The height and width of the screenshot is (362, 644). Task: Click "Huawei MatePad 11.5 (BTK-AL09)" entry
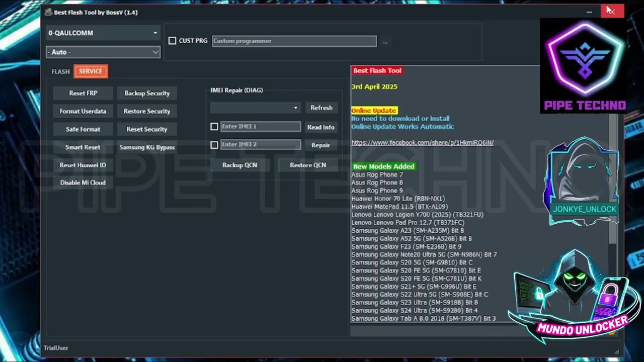click(399, 207)
